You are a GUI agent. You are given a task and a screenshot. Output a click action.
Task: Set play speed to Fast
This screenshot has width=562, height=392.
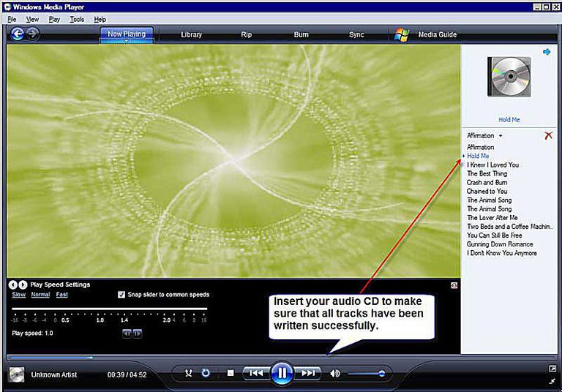click(x=61, y=295)
